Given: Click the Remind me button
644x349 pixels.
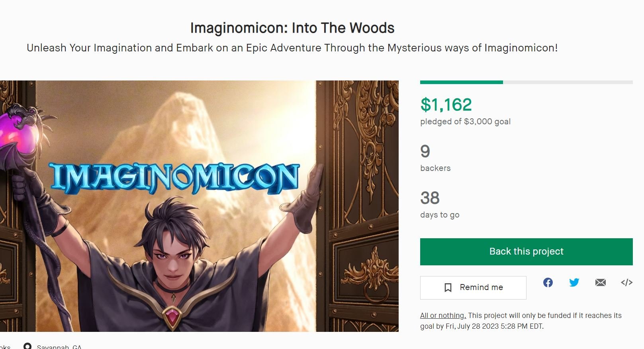Looking at the screenshot, I should pos(473,288).
